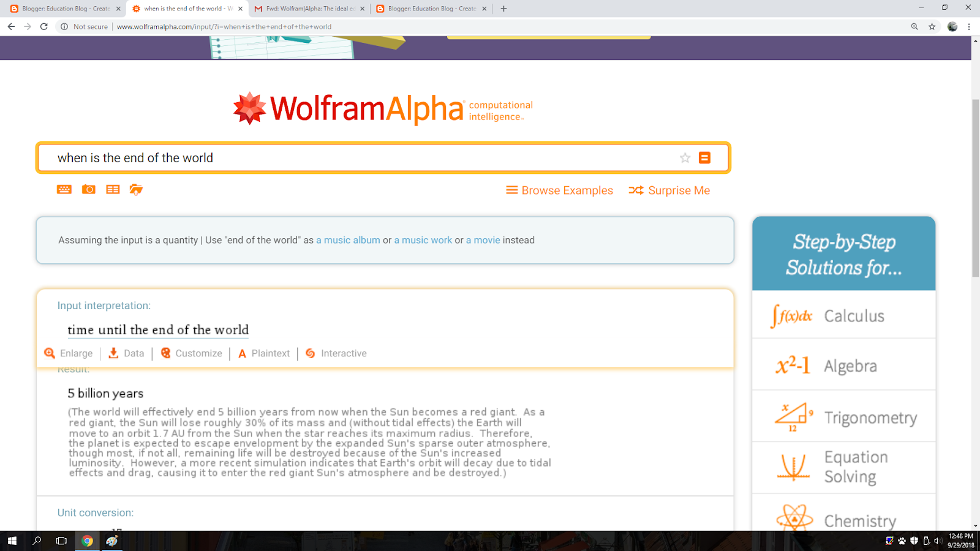Click the scrollbar up arrow
Screen dimensions: 980x551
[x=976, y=40]
